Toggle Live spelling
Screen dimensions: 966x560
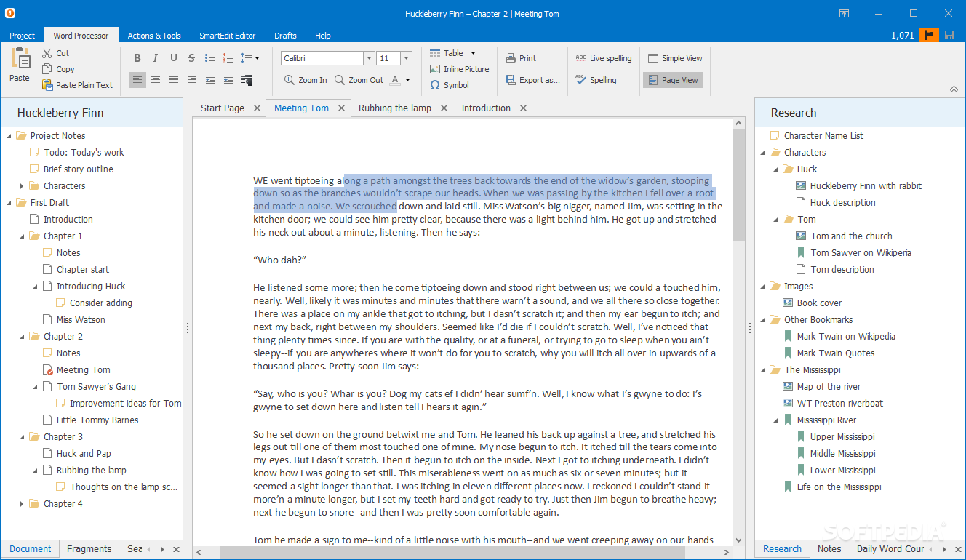pos(603,58)
